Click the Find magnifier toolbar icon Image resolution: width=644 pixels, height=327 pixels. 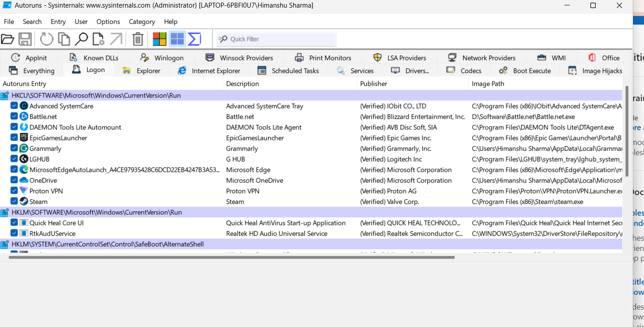(x=81, y=39)
